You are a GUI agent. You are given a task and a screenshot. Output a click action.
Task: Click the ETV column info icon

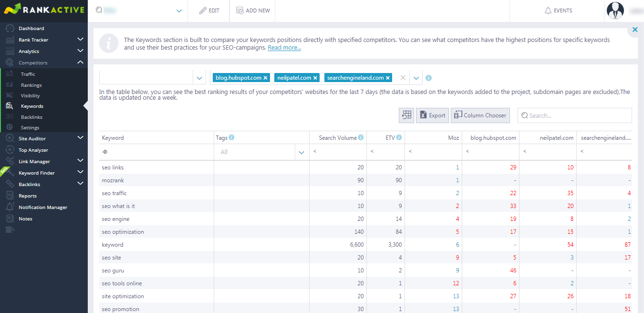coord(399,137)
